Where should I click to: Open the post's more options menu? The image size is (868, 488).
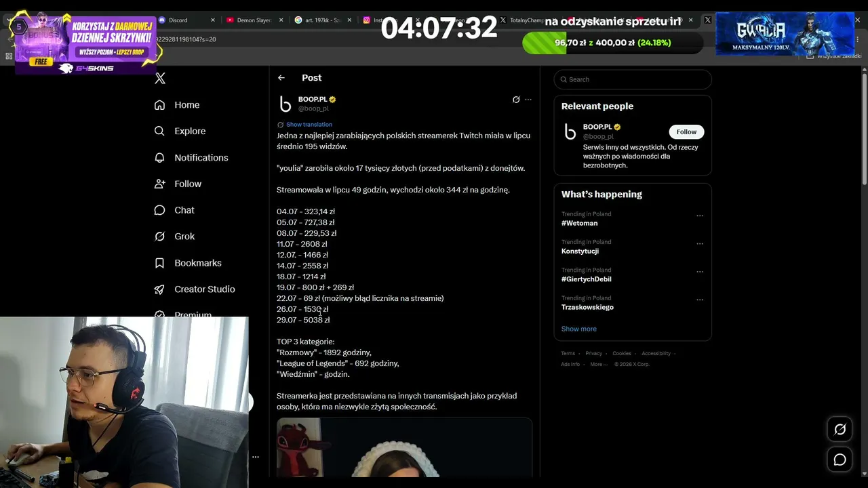528,100
